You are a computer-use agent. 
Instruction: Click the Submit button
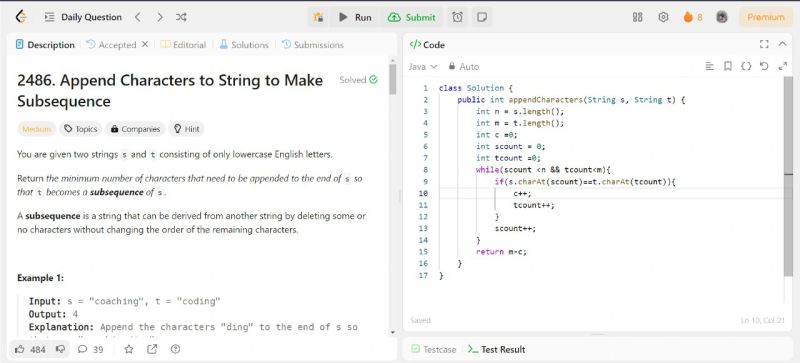(412, 17)
